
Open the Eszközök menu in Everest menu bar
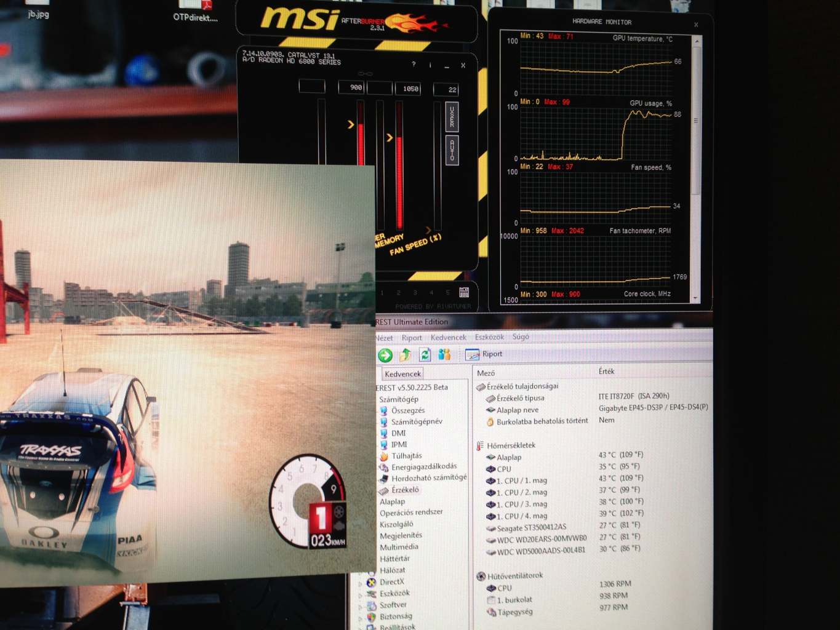coord(489,337)
